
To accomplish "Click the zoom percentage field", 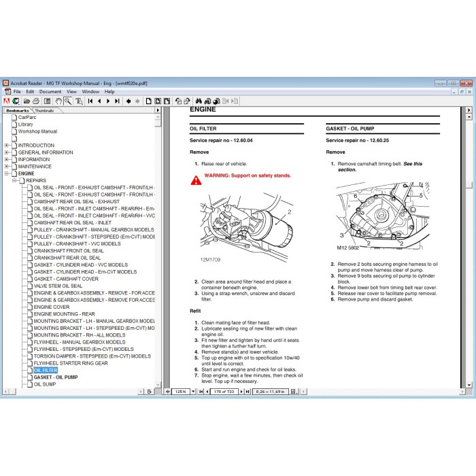I will click(x=181, y=392).
